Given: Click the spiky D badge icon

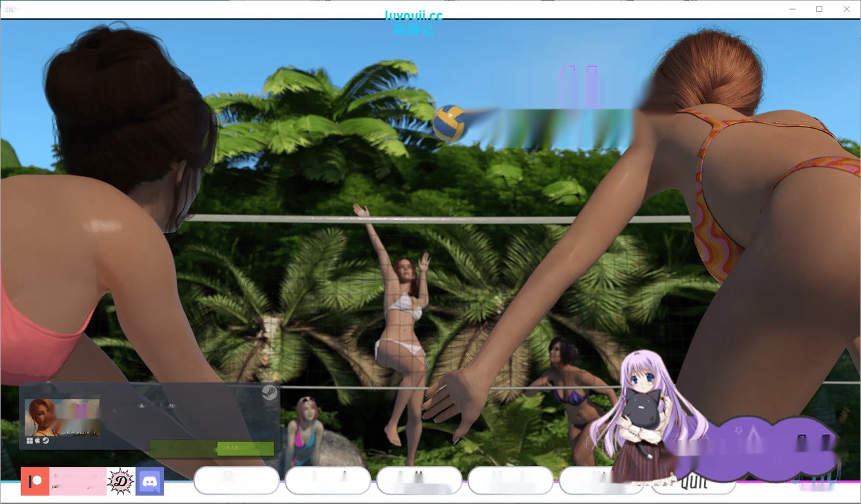Looking at the screenshot, I should click(121, 482).
